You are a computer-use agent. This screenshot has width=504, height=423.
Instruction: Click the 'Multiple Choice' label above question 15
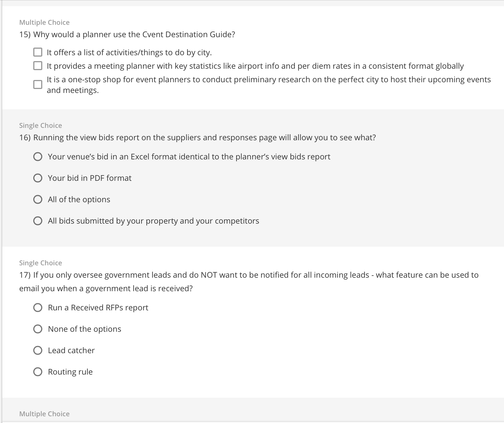[x=44, y=22]
